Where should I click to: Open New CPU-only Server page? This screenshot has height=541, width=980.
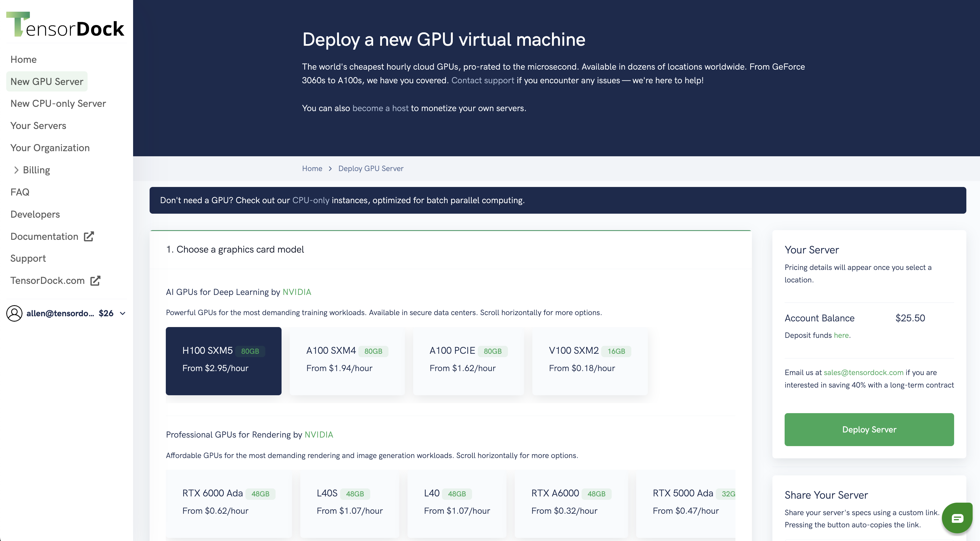[x=58, y=103]
